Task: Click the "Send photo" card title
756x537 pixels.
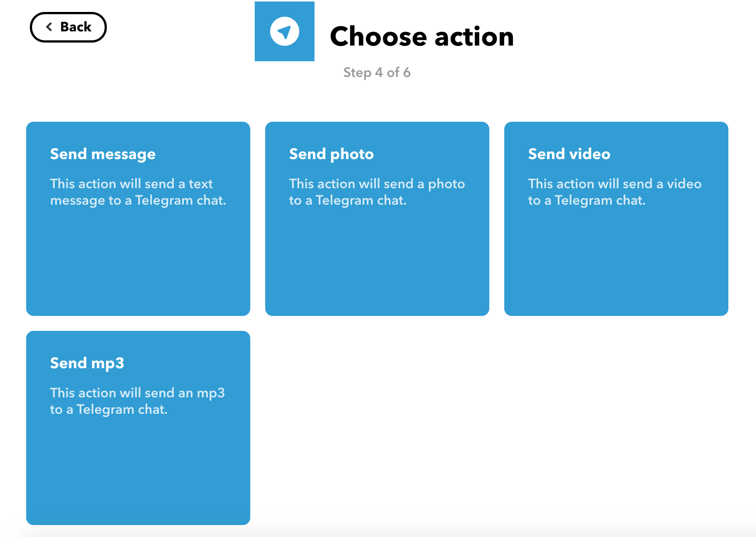Action: tap(331, 154)
